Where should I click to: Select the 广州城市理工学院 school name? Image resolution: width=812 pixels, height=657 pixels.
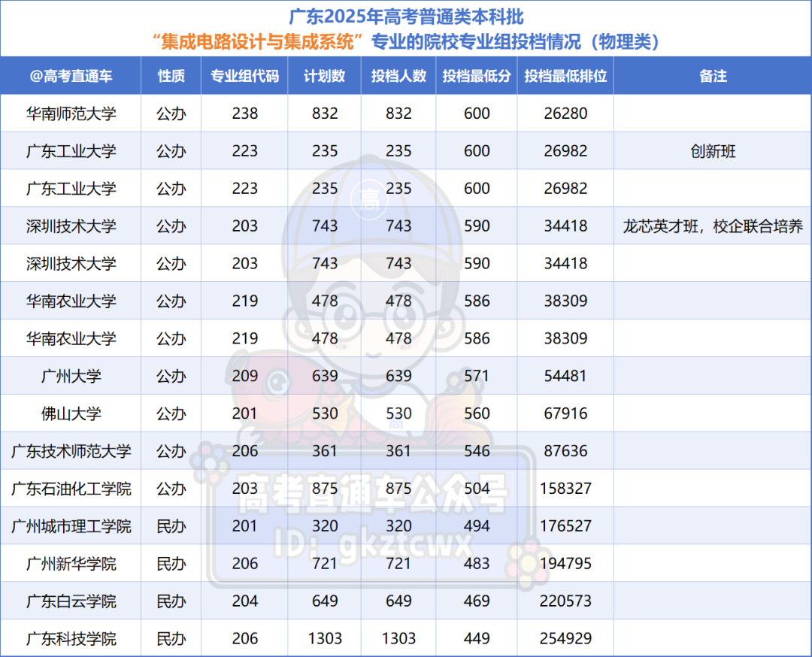(71, 526)
